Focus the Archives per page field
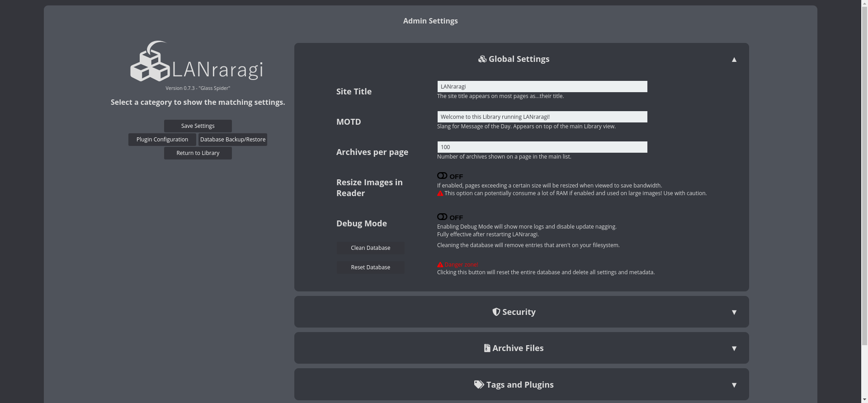The image size is (868, 403). click(x=542, y=147)
